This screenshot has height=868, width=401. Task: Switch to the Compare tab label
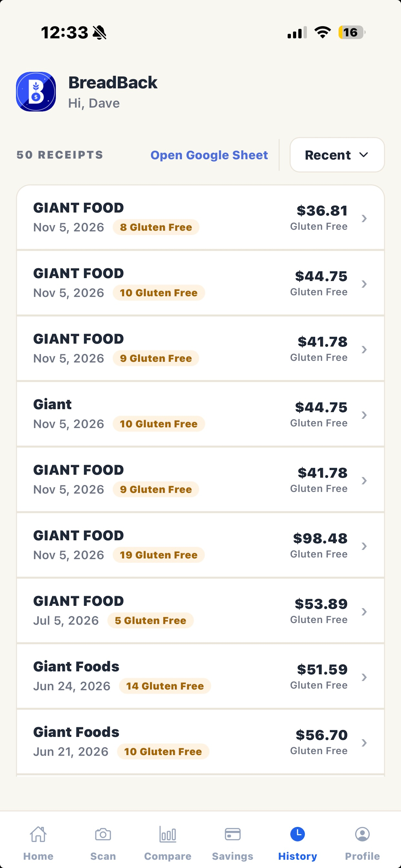click(x=168, y=856)
